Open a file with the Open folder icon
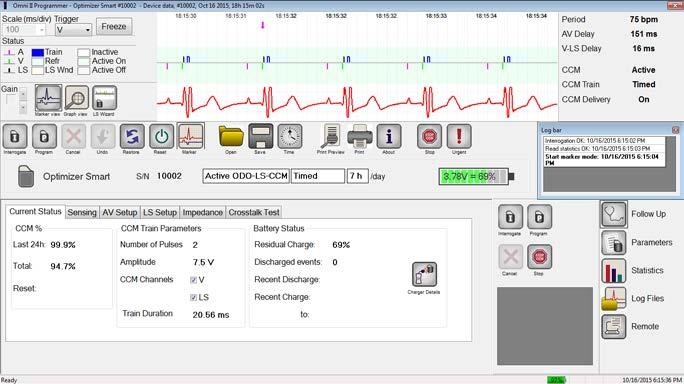Viewport: 684px width, 384px height. pyautogui.click(x=231, y=137)
